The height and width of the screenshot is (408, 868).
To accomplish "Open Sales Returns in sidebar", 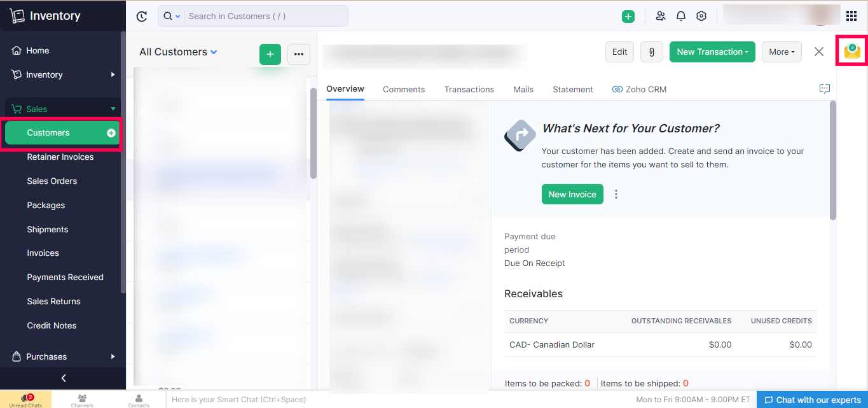I will (x=54, y=302).
